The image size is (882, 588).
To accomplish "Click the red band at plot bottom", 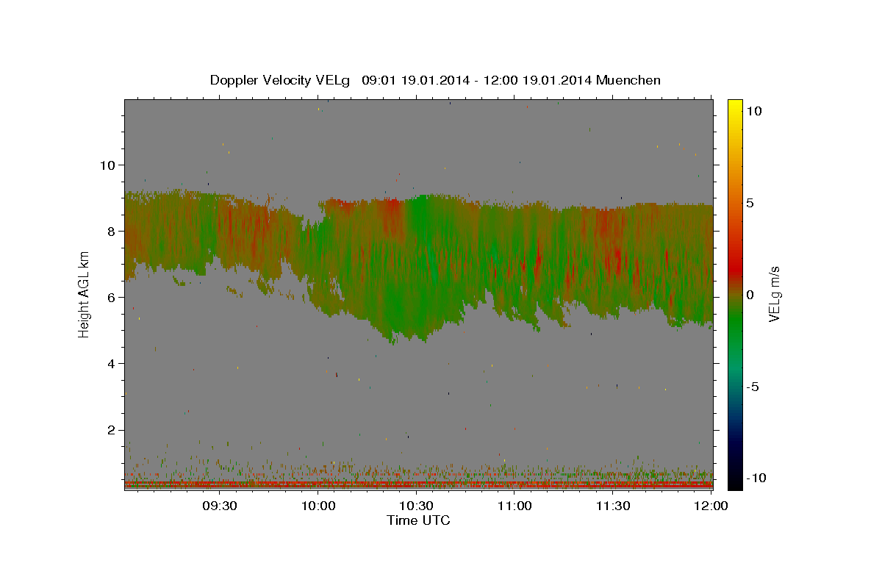I will (x=418, y=484).
